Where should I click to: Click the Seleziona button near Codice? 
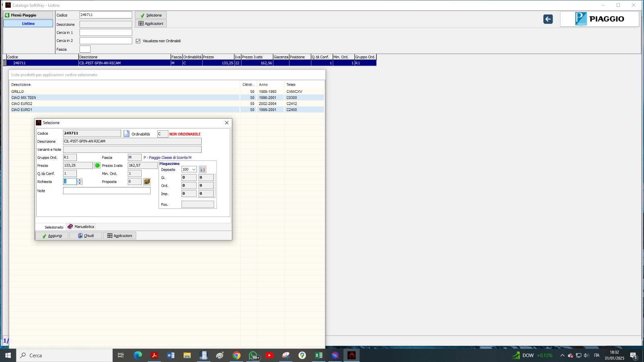[x=151, y=15]
